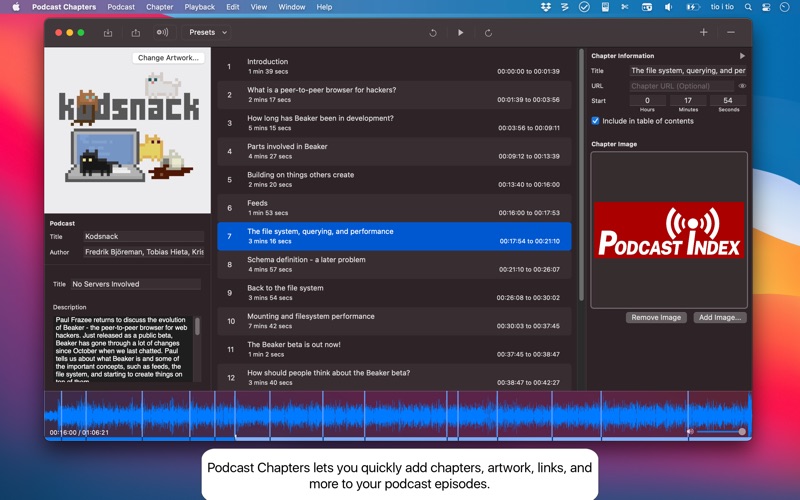Click the system volume menu bar icon
800x500 pixels.
(x=668, y=7)
